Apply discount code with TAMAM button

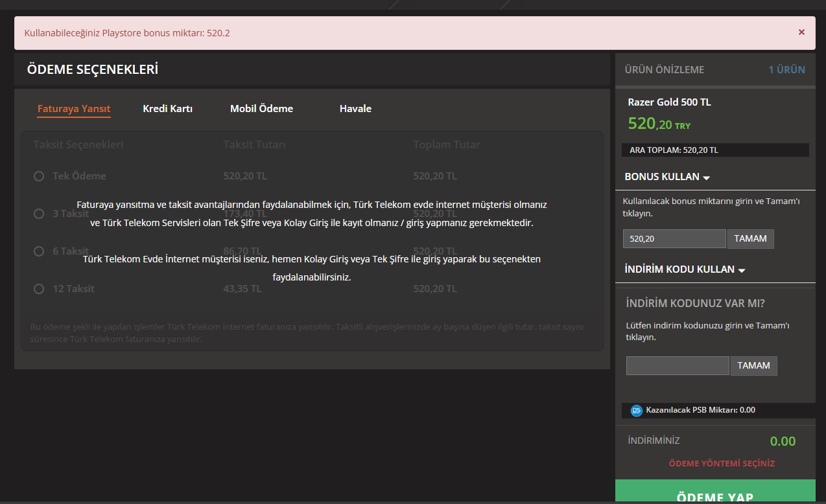tap(754, 365)
